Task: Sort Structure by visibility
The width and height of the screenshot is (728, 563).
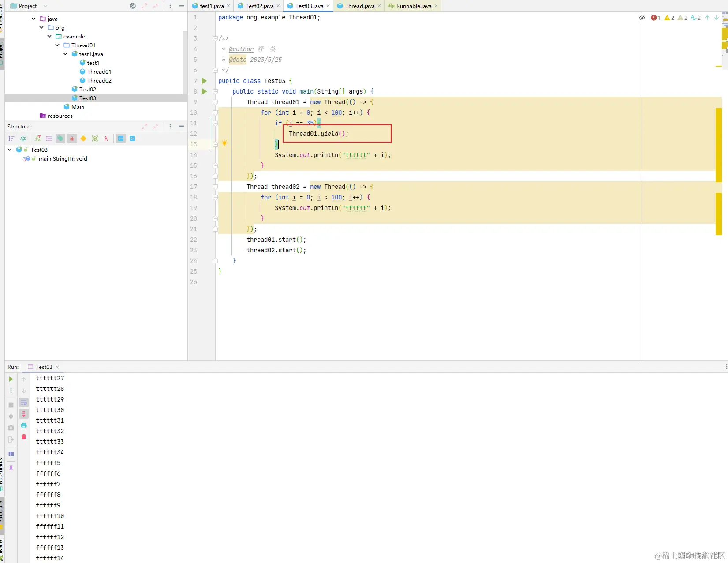Action: click(x=11, y=139)
